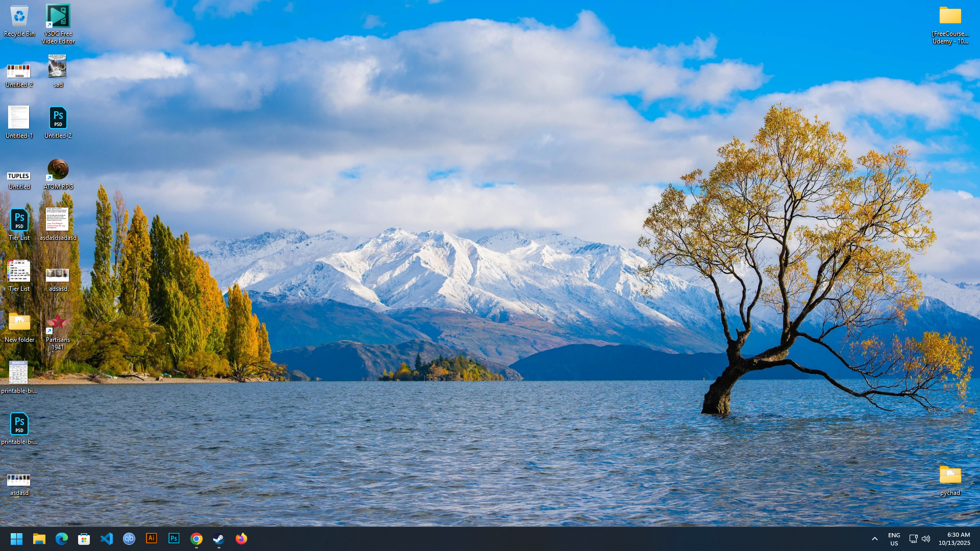Click the Partisans 1941 game shortcut
The height and width of the screenshot is (551, 980).
[x=58, y=323]
